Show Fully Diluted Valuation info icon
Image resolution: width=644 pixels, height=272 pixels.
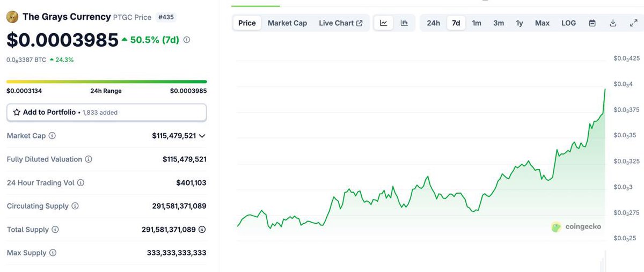89,159
